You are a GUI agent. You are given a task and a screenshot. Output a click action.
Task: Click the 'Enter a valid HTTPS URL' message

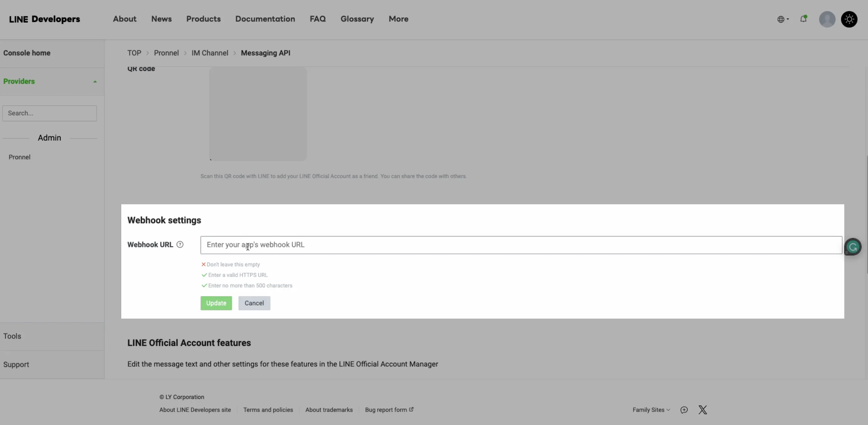238,275
